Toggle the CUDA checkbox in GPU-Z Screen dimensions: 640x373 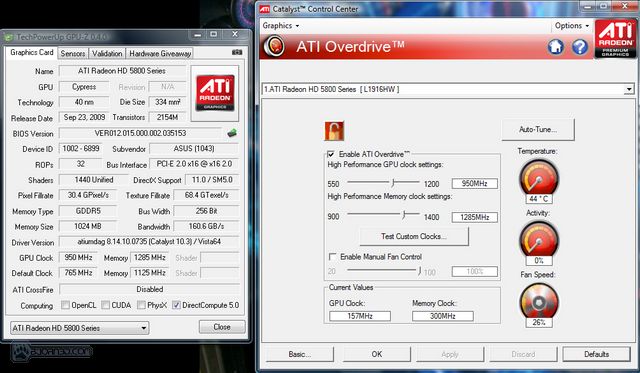pos(105,305)
